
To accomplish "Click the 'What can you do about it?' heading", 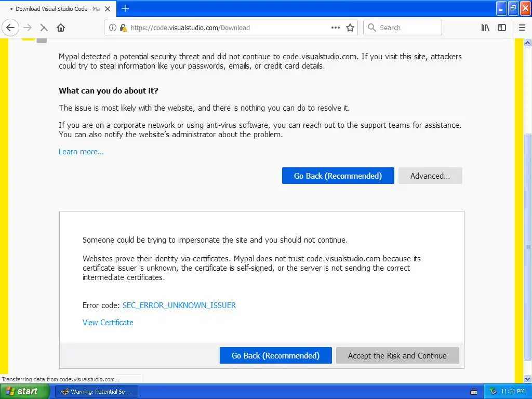I will [x=109, y=90].
